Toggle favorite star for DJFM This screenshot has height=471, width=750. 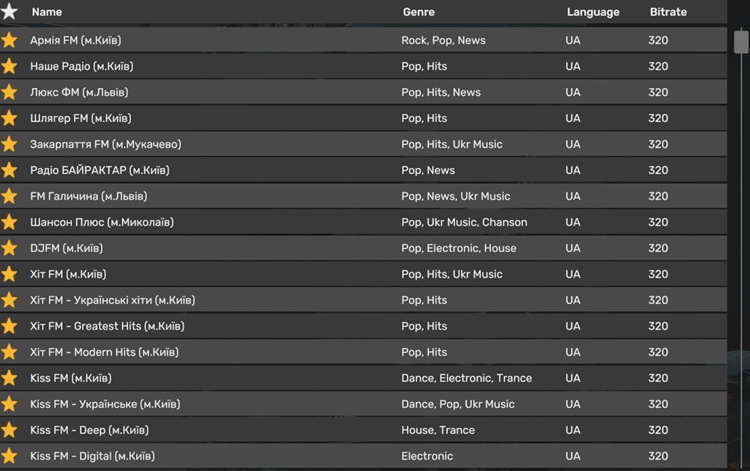click(10, 248)
